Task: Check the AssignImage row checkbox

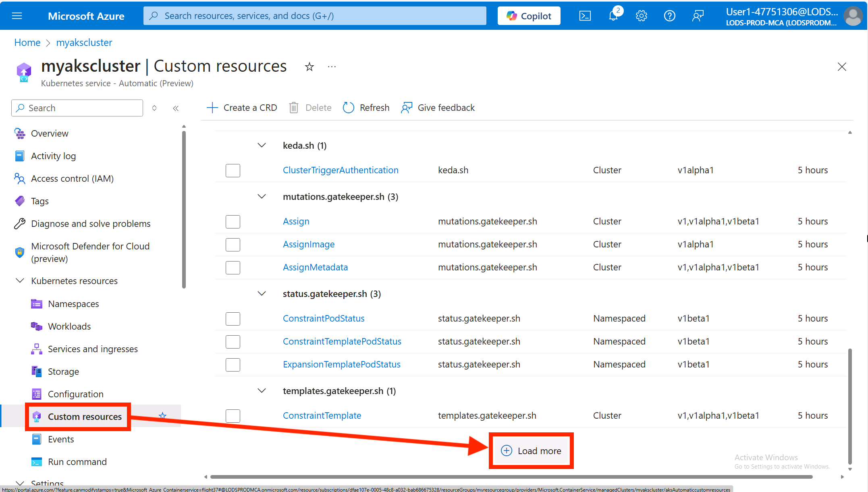Action: (233, 245)
